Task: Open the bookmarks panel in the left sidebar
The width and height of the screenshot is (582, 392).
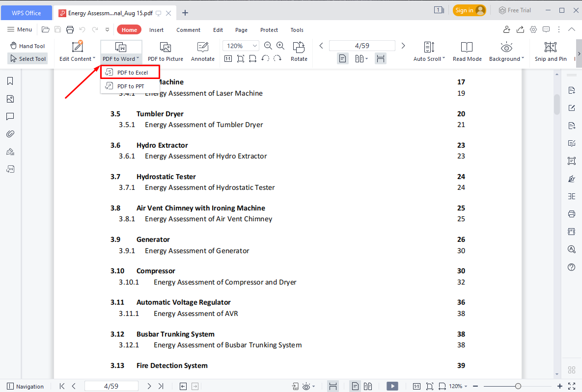Action: 10,81
